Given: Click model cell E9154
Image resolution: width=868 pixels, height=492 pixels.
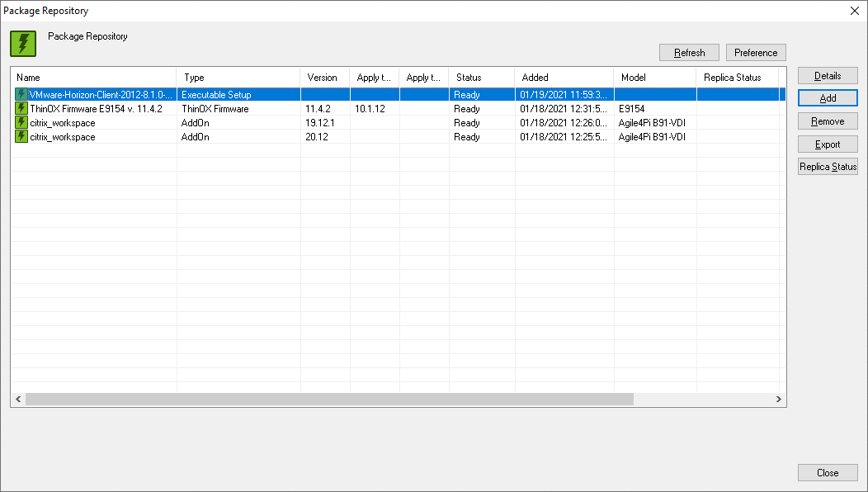Looking at the screenshot, I should tap(632, 109).
